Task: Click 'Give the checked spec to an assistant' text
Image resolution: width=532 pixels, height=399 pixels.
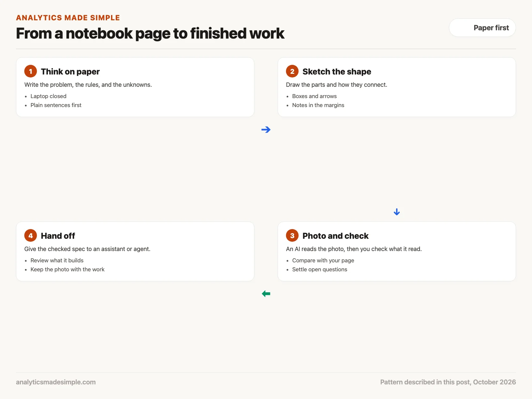Action: click(87, 249)
